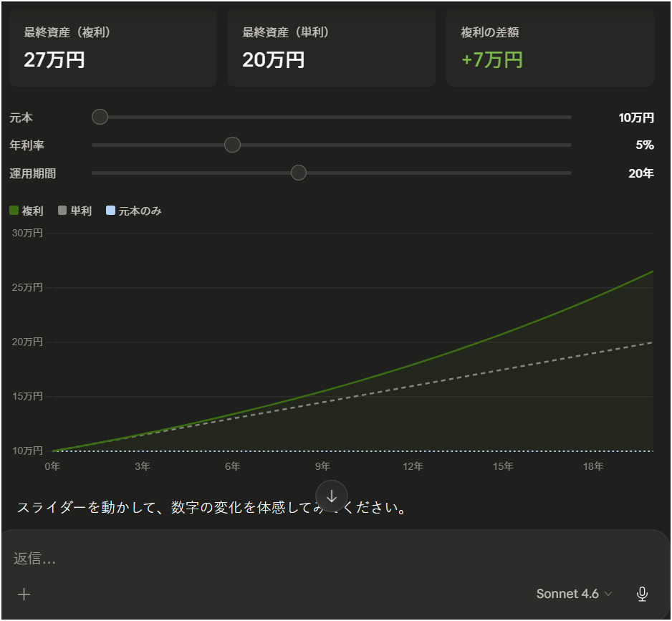
Task: Click the 5% value beside 年利率 slider
Action: (644, 145)
